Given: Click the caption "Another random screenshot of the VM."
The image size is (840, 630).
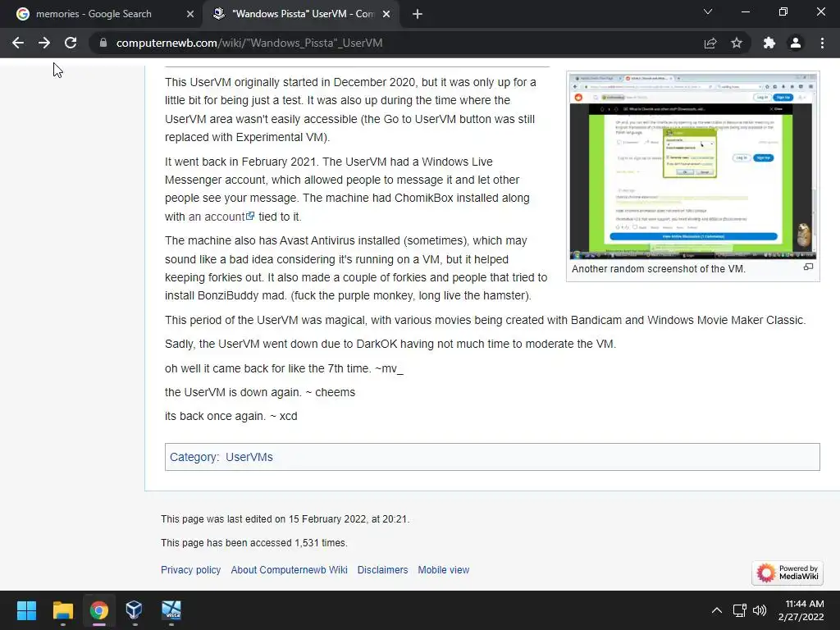Looking at the screenshot, I should [x=659, y=269].
